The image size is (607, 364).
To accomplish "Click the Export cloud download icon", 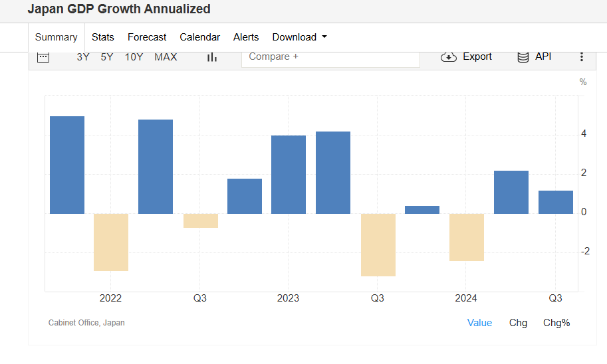I will click(x=449, y=57).
